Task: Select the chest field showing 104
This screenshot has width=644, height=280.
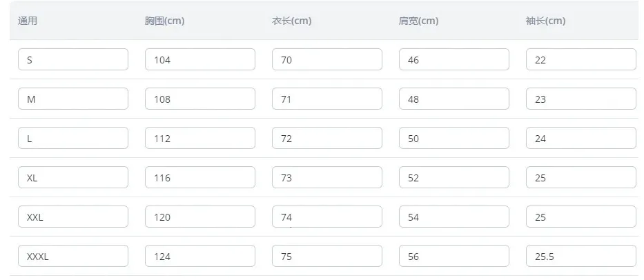Action: 200,59
